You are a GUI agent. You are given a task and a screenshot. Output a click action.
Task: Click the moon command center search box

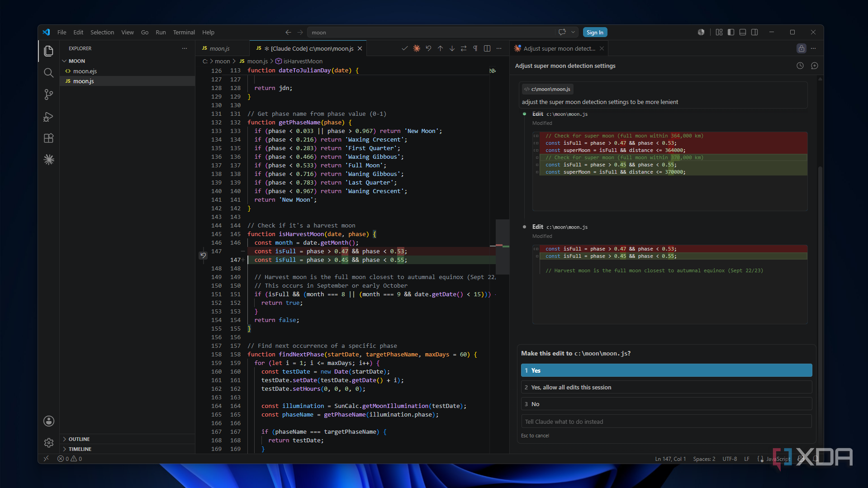point(431,32)
